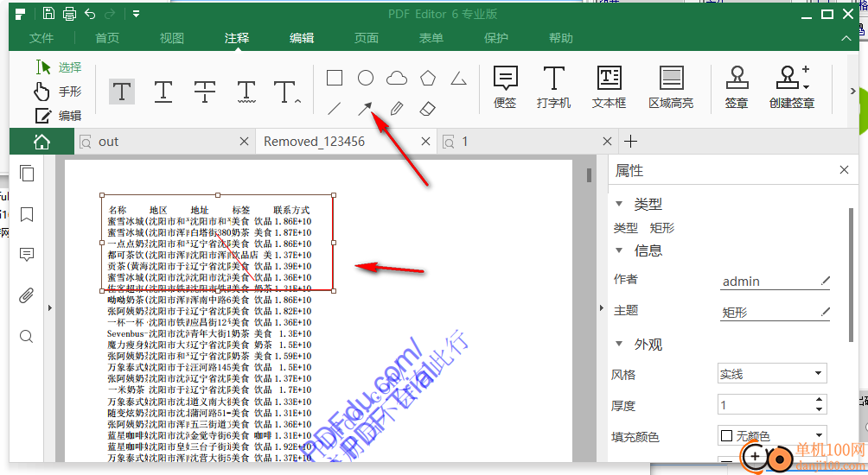Select the 打字机 typewriter tool

click(553, 87)
